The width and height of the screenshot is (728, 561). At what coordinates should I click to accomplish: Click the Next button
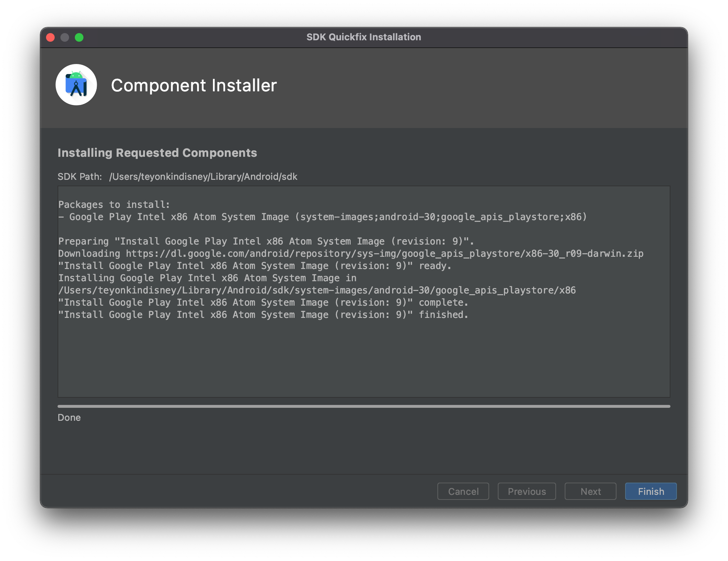pyautogui.click(x=590, y=491)
